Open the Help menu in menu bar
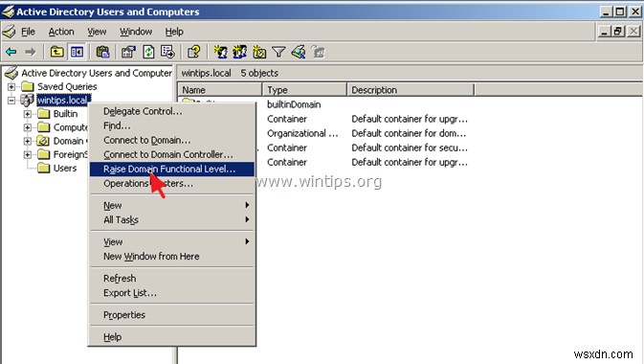 174,32
